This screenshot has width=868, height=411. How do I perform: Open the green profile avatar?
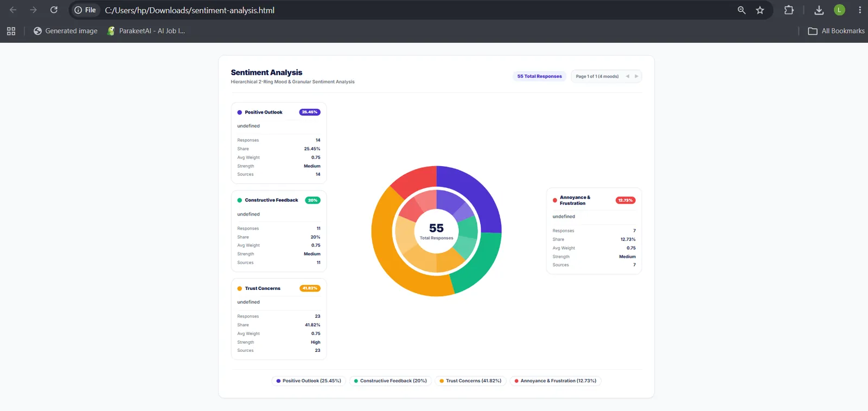click(x=839, y=10)
